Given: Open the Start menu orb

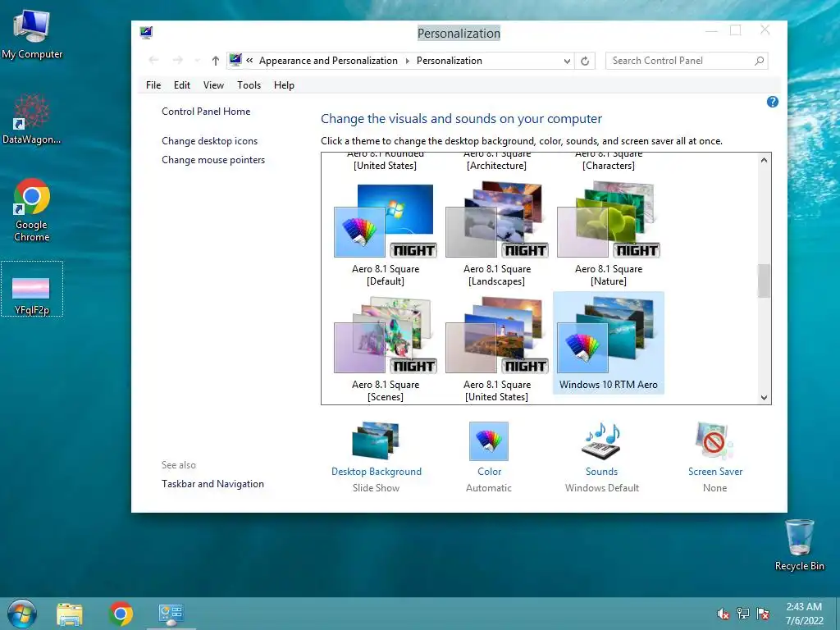Looking at the screenshot, I should click(x=22, y=614).
